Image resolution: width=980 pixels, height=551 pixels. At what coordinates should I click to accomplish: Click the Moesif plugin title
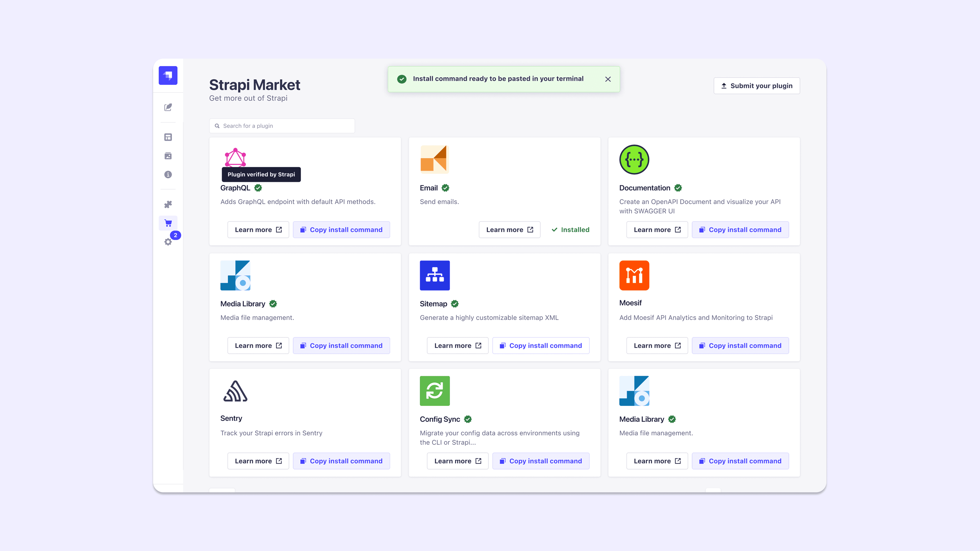630,303
